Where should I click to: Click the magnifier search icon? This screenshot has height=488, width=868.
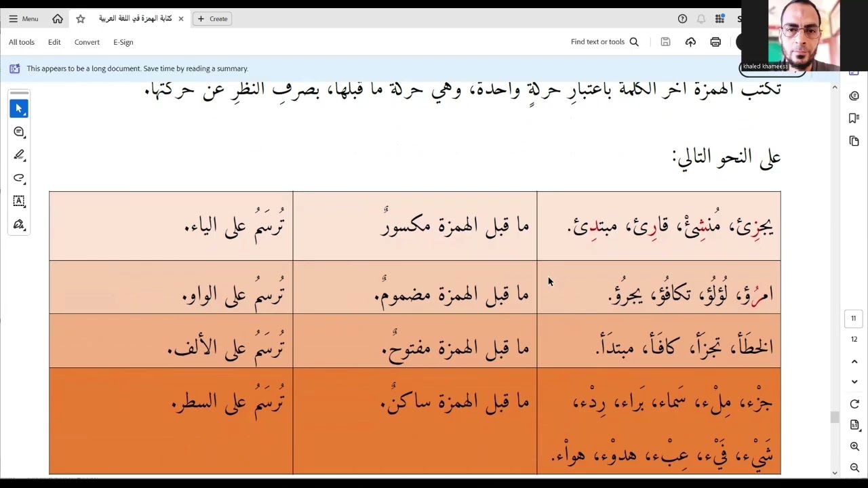(634, 42)
